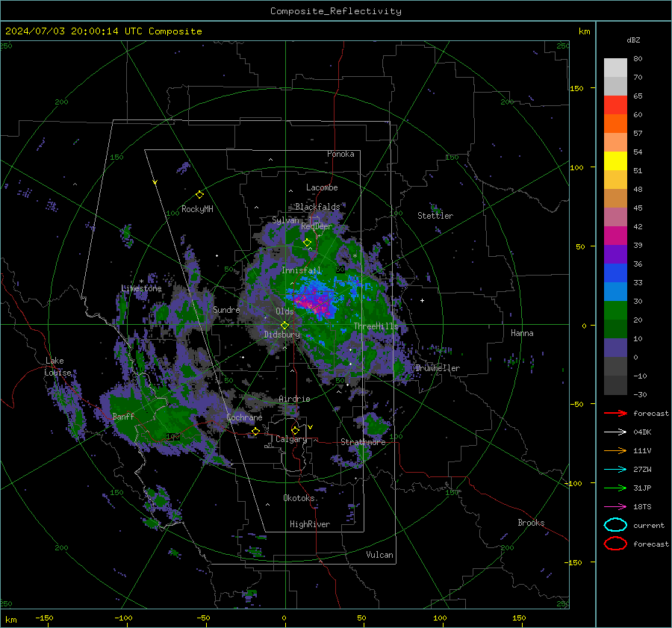Click yellow 'v' marker right of Calgary diamond
This screenshot has width=672, height=628.
[x=311, y=427]
